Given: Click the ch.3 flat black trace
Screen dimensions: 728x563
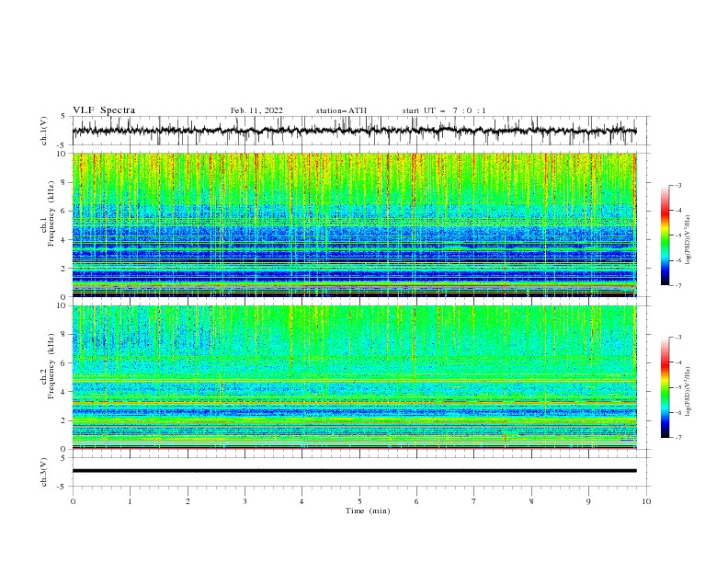Looking at the screenshot, I should point(354,471).
